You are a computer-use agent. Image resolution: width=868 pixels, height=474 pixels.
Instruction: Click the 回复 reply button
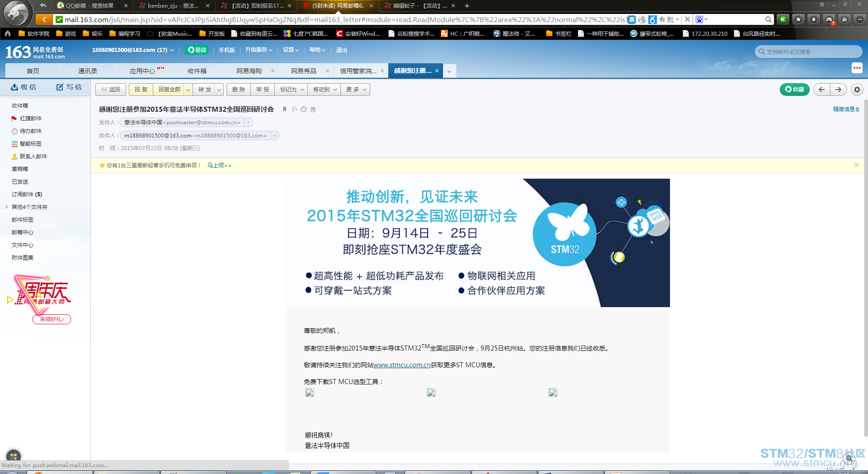[141, 90]
